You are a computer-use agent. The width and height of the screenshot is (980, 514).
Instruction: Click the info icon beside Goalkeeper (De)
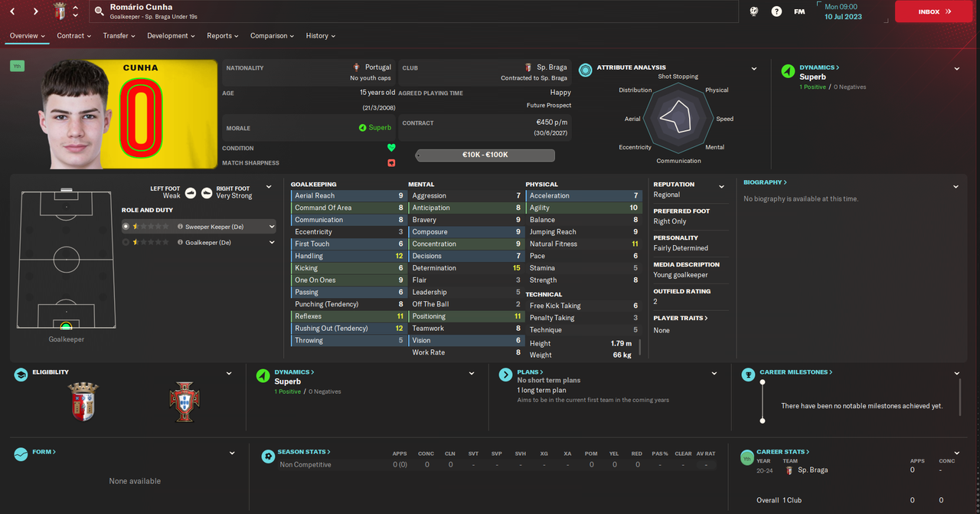180,243
